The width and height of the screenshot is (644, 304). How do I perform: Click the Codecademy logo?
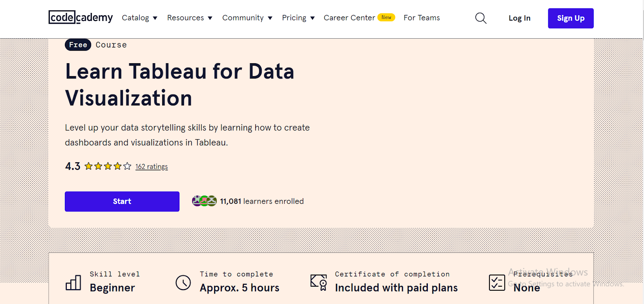pyautogui.click(x=80, y=18)
